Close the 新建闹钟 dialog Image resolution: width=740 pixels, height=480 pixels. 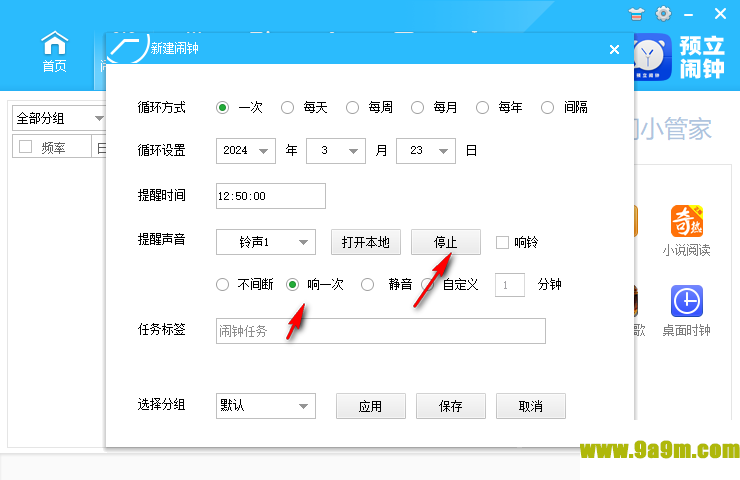pyautogui.click(x=614, y=49)
